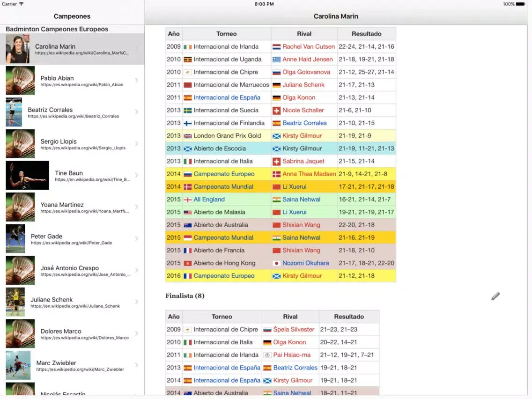Screen dimensions: 532x399
Task: Click Hong Kong flag beside Abierto de Hong Kong
Action: click(x=188, y=263)
